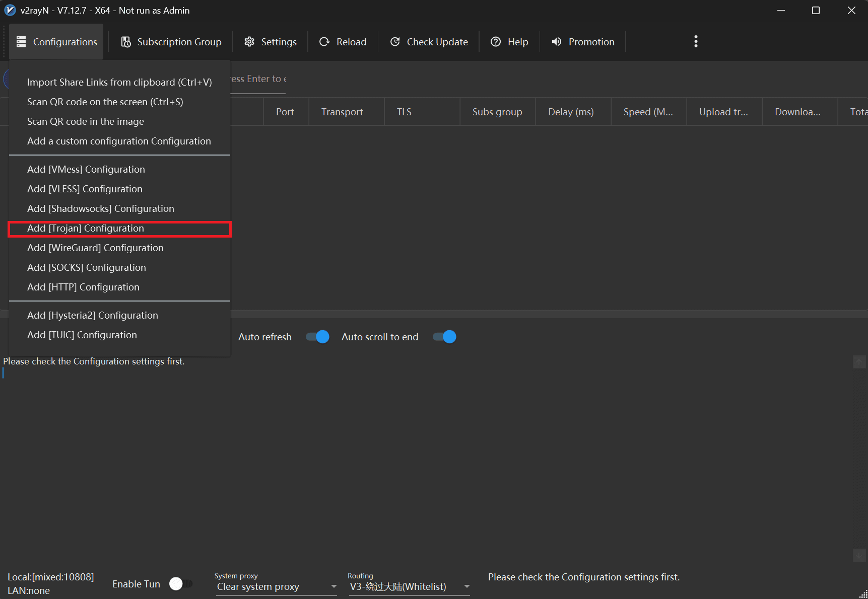Image resolution: width=868 pixels, height=599 pixels.
Task: Click Import Share Links from clipboard
Action: click(x=119, y=82)
